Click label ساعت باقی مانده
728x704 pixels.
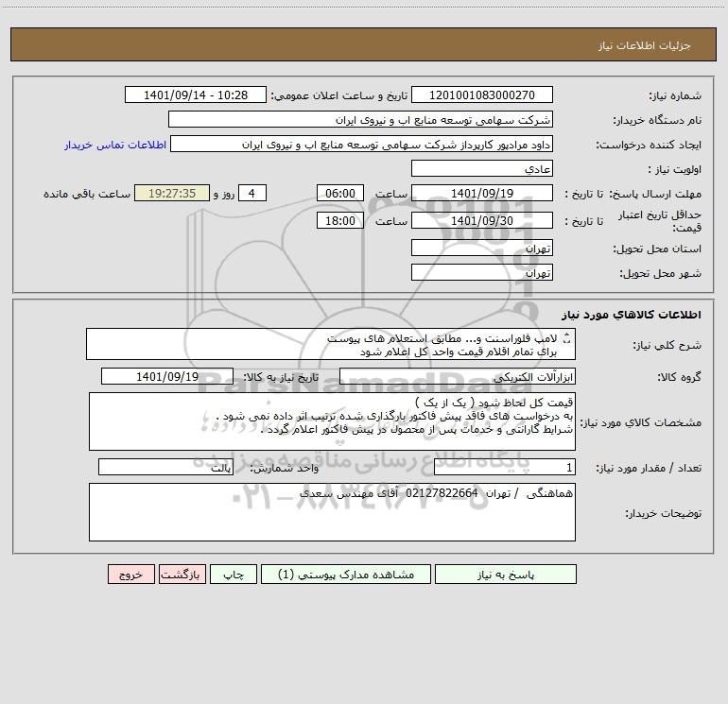pos(87,194)
